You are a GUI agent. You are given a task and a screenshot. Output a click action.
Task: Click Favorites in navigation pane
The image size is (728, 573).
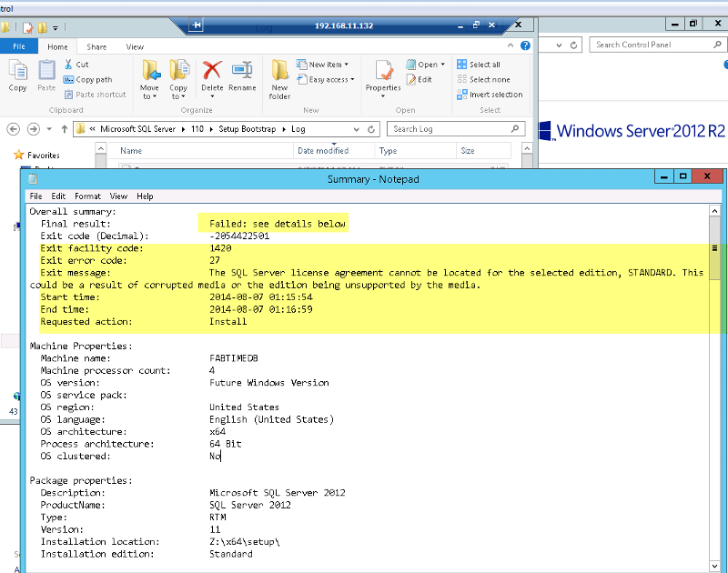pos(43,156)
